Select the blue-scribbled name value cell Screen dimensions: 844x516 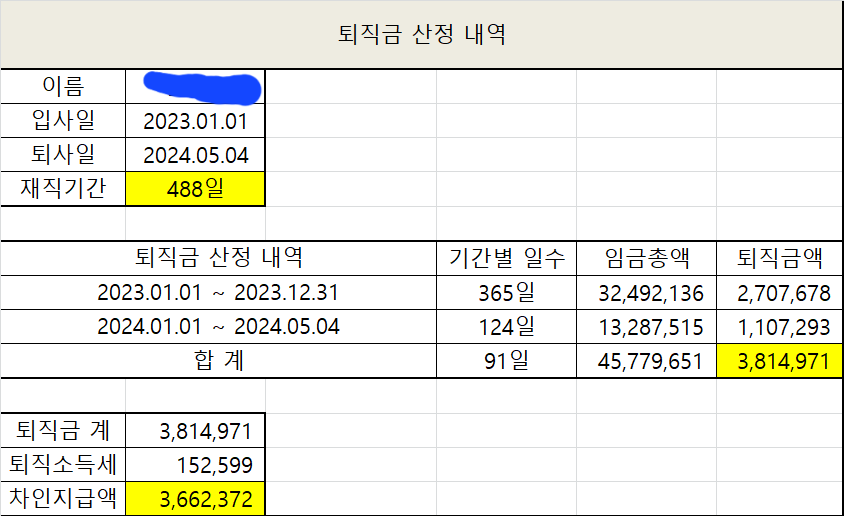(196, 87)
